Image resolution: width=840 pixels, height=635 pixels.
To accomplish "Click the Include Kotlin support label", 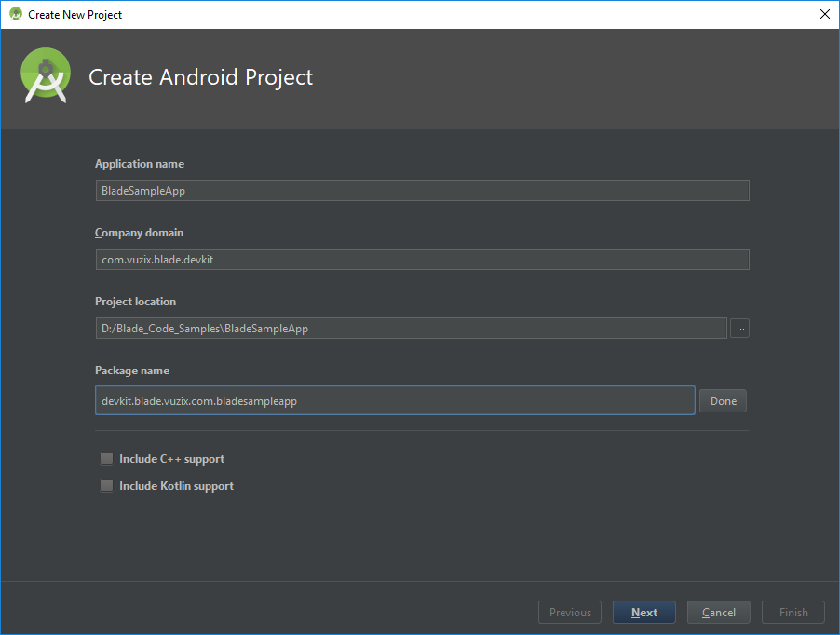I will tap(176, 486).
